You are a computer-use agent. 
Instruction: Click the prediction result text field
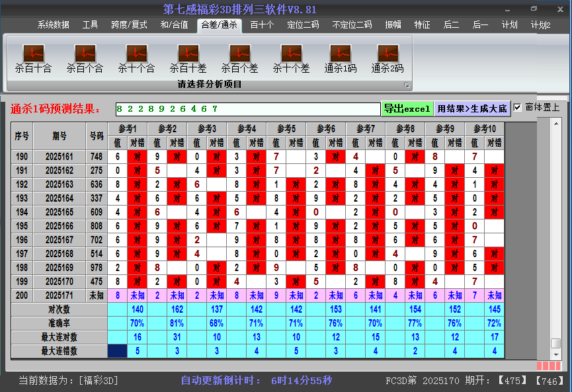click(248, 109)
